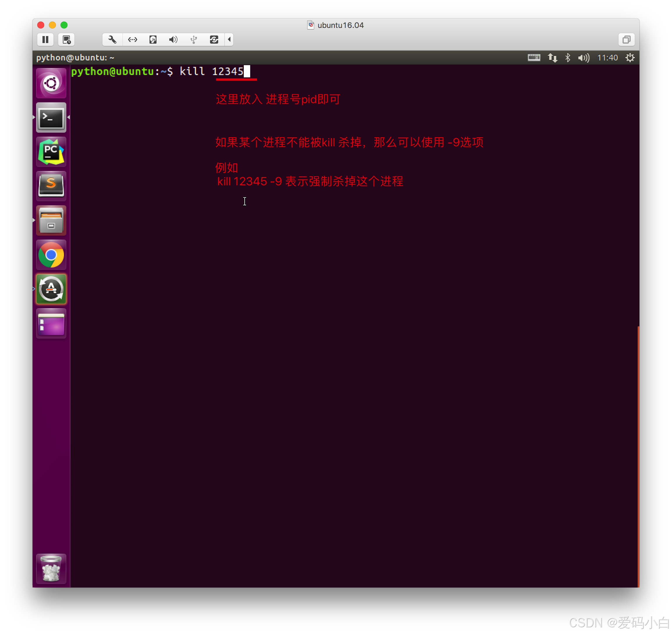Toggle the USB device connection icon
Image resolution: width=672 pixels, height=634 pixels.
pyautogui.click(x=194, y=40)
